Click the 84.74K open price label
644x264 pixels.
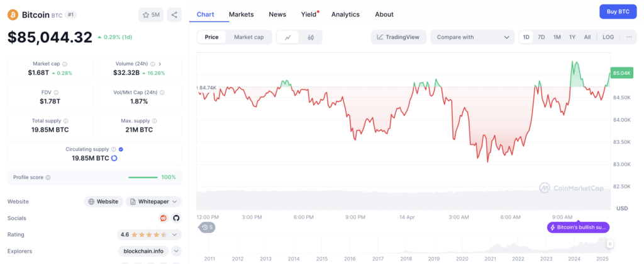[x=208, y=88]
